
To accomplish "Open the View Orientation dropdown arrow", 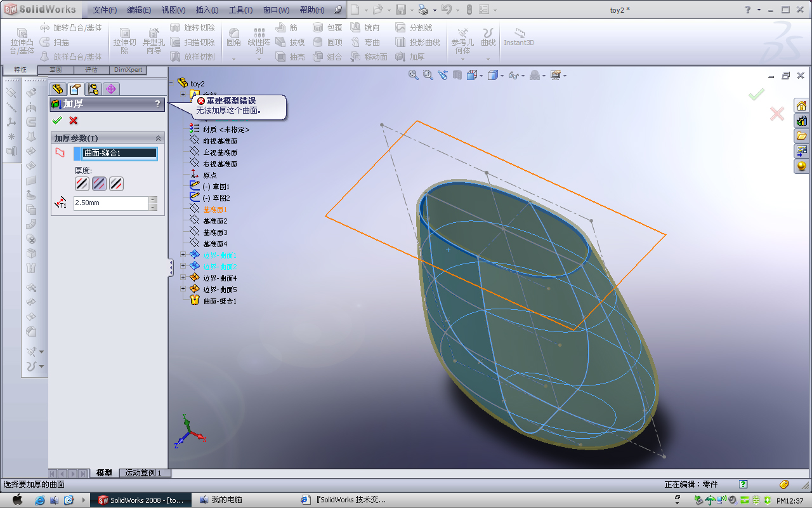I will coord(482,76).
